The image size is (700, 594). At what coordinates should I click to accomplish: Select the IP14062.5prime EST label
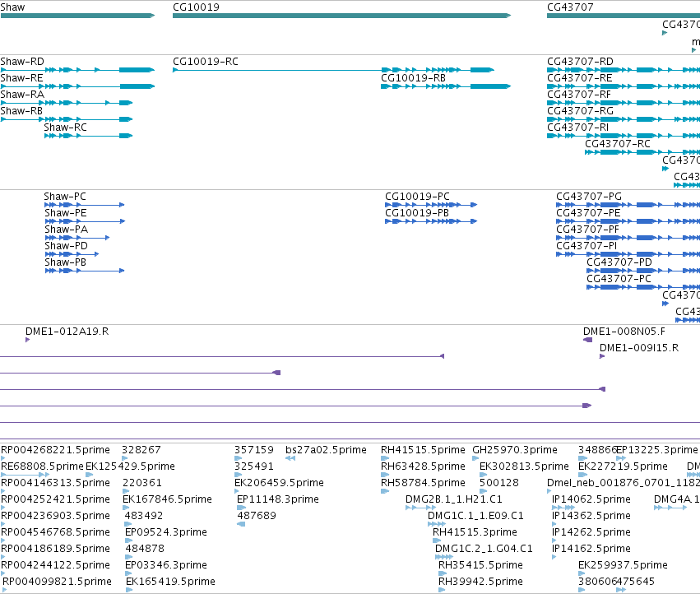pyautogui.click(x=591, y=499)
